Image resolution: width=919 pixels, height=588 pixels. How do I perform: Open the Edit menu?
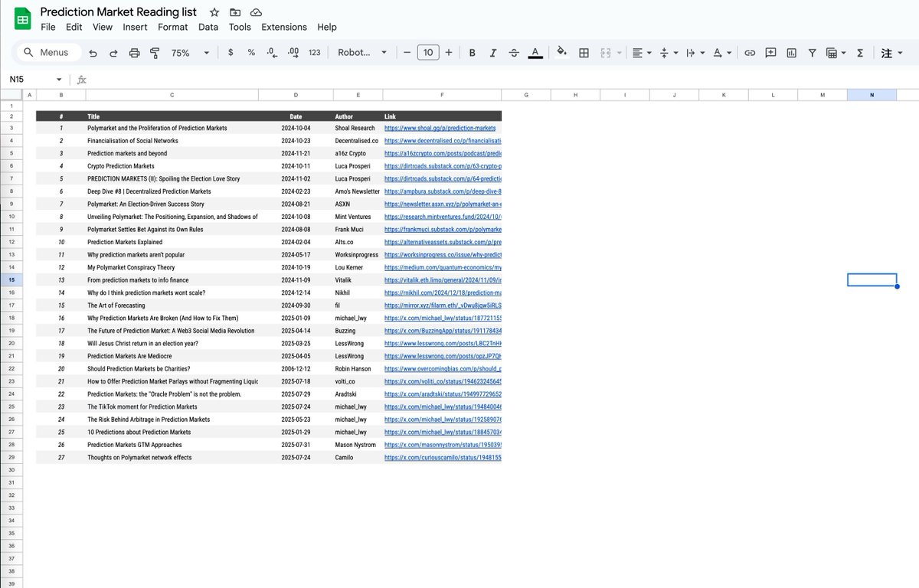(x=74, y=27)
